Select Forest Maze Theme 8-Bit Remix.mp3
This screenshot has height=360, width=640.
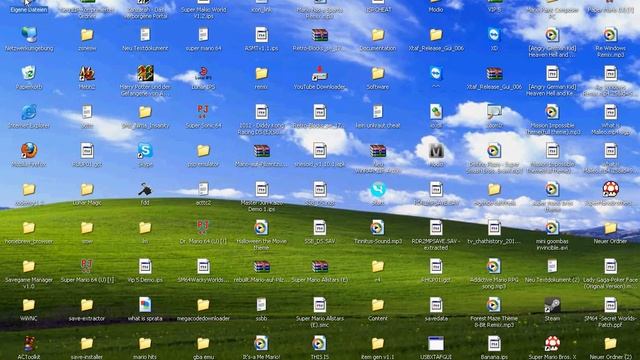[x=494, y=305]
